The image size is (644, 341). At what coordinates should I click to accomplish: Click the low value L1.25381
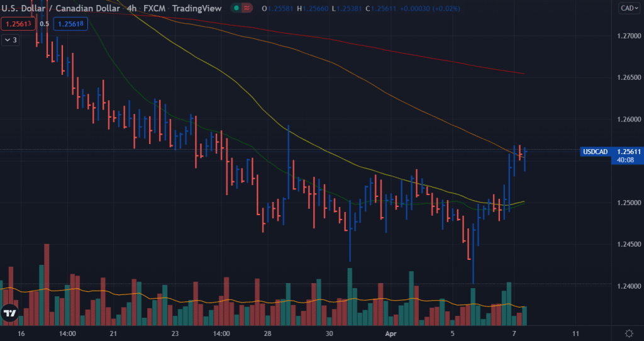tap(347, 8)
